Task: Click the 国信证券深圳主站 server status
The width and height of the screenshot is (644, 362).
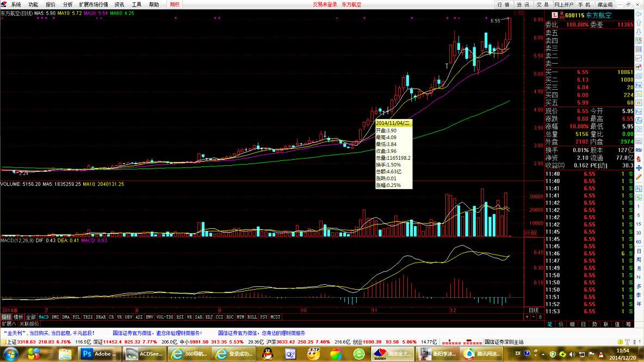Action: click(x=504, y=342)
